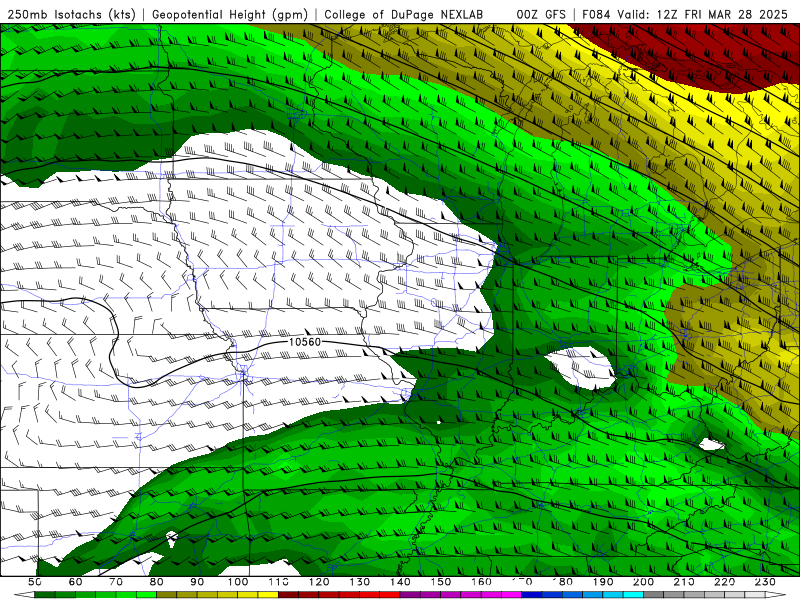Click the 'Geopotential Height (gpm)' title text
The width and height of the screenshot is (800, 600).
[x=230, y=14]
